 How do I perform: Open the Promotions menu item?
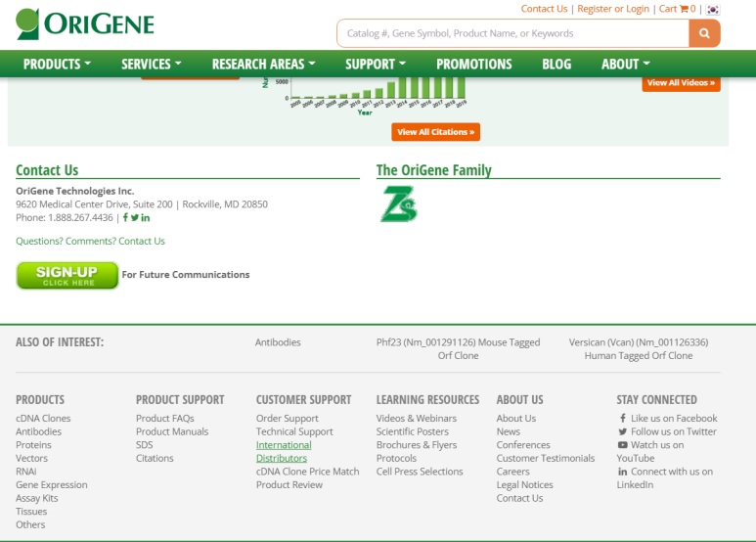tap(474, 64)
